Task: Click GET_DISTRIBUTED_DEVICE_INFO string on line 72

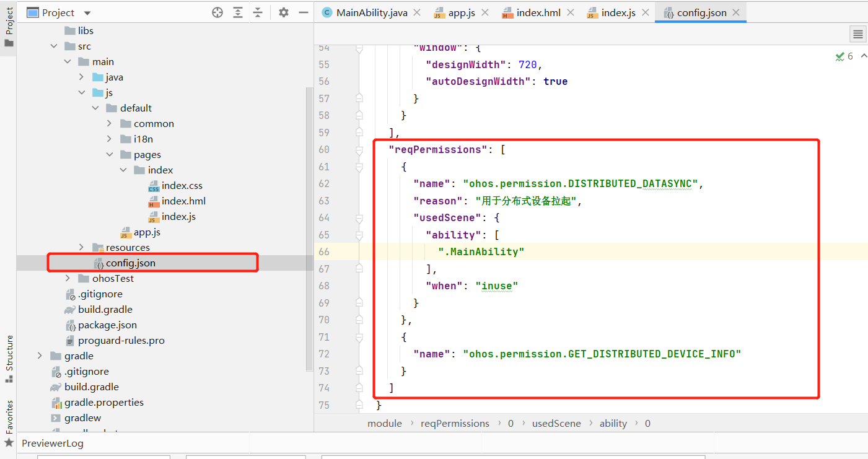Action: [602, 354]
